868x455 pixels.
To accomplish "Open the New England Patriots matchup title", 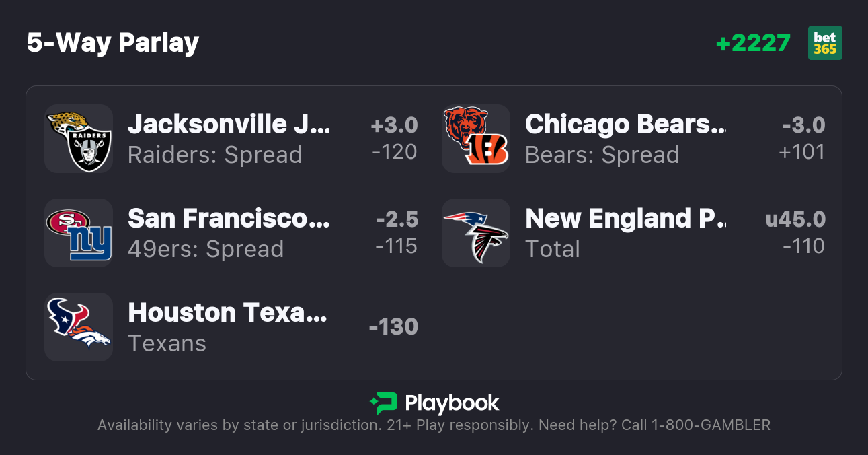I will pyautogui.click(x=625, y=218).
